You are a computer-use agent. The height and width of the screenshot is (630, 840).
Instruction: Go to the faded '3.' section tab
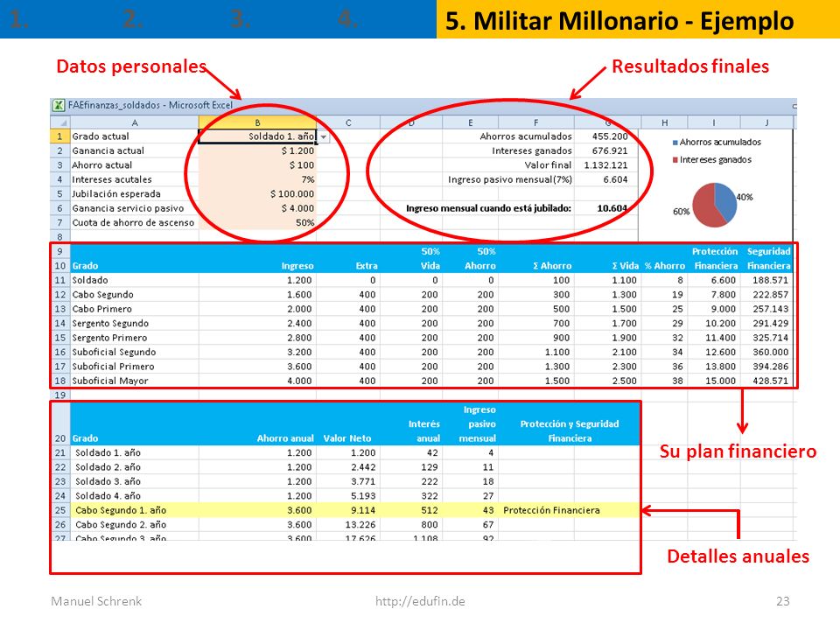pyautogui.click(x=240, y=19)
